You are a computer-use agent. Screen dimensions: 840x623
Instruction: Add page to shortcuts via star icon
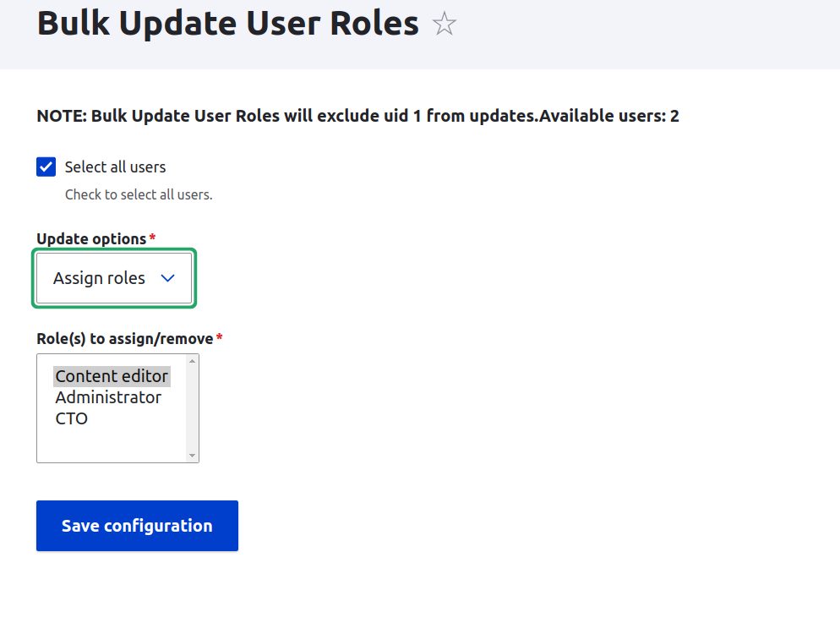pyautogui.click(x=445, y=25)
